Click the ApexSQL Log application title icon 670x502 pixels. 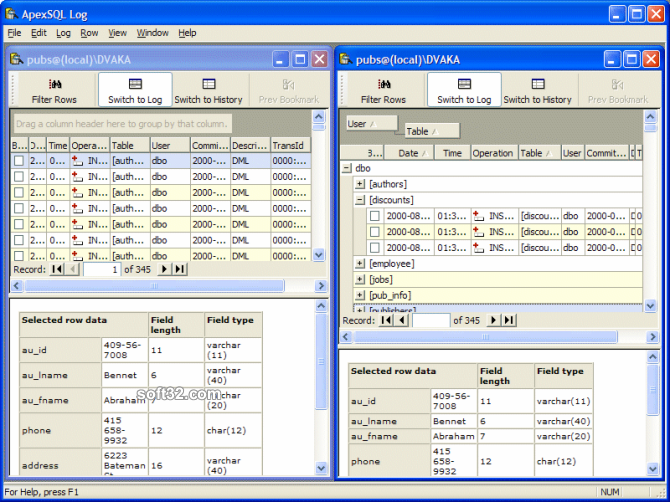11,14
